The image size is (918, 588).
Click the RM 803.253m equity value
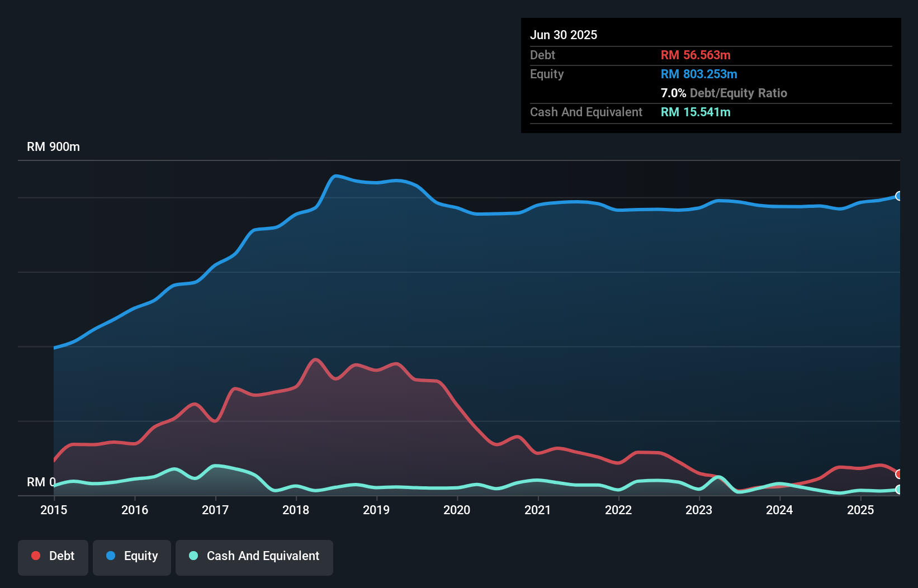pos(699,74)
